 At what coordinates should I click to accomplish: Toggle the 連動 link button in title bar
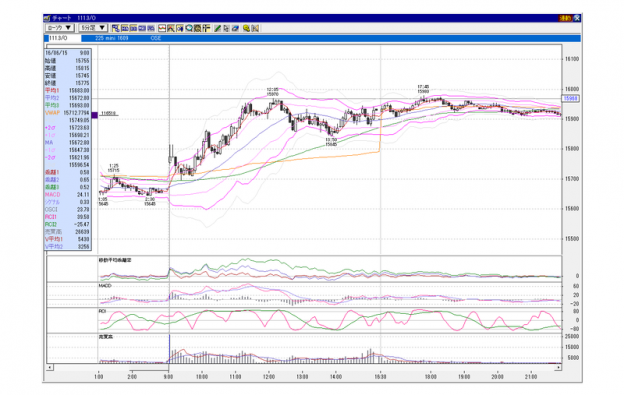click(565, 18)
